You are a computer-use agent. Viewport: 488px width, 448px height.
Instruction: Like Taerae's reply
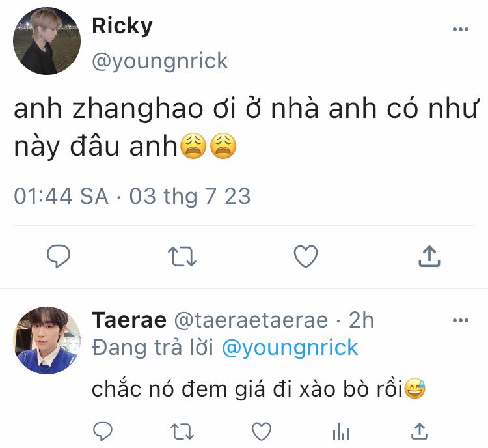(262, 431)
